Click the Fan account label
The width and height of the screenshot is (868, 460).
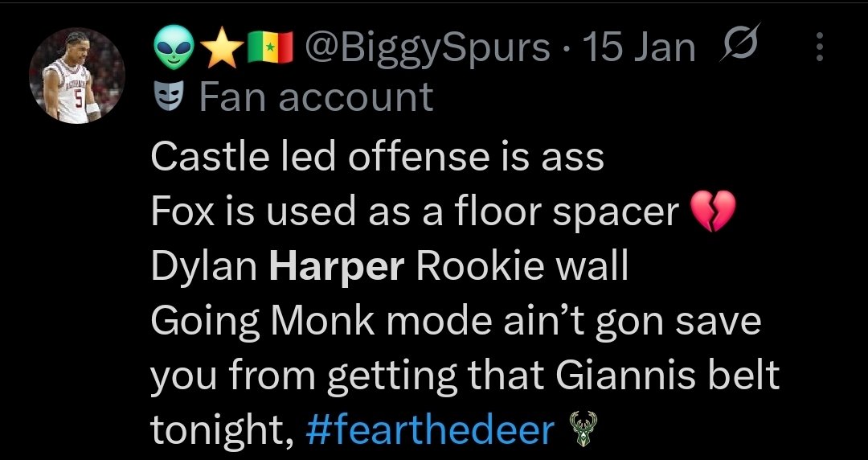[315, 98]
